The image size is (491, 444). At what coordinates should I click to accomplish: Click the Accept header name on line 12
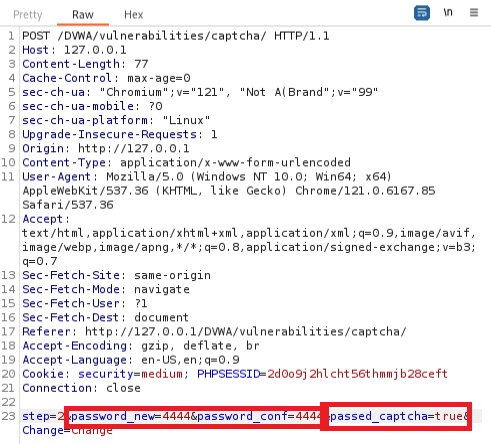42,219
